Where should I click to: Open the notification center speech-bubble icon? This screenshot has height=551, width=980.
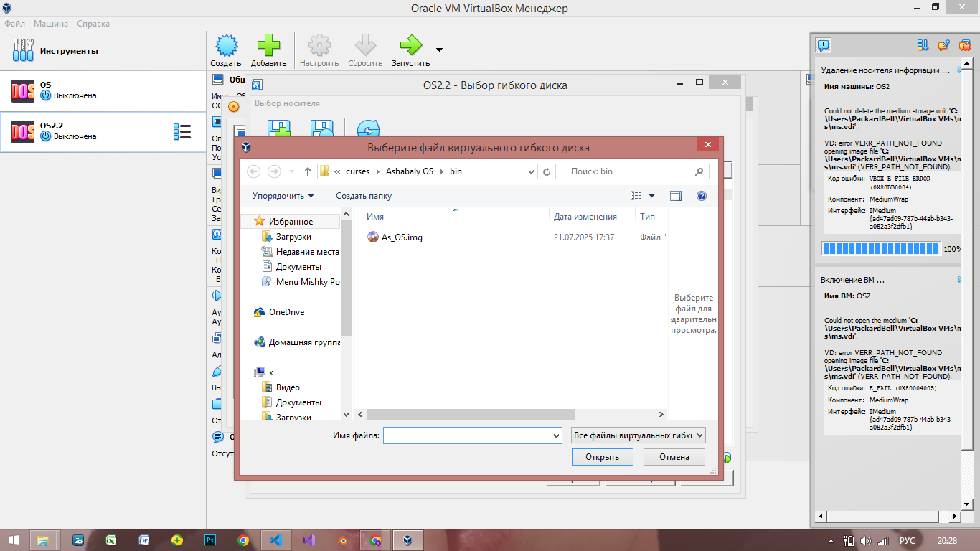(x=823, y=46)
